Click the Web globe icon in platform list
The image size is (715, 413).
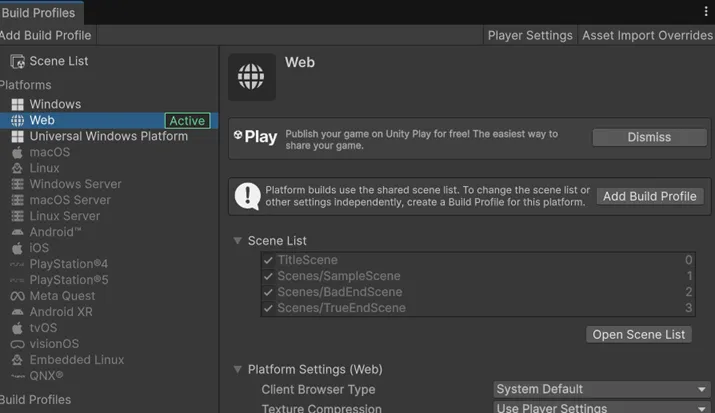click(x=17, y=120)
